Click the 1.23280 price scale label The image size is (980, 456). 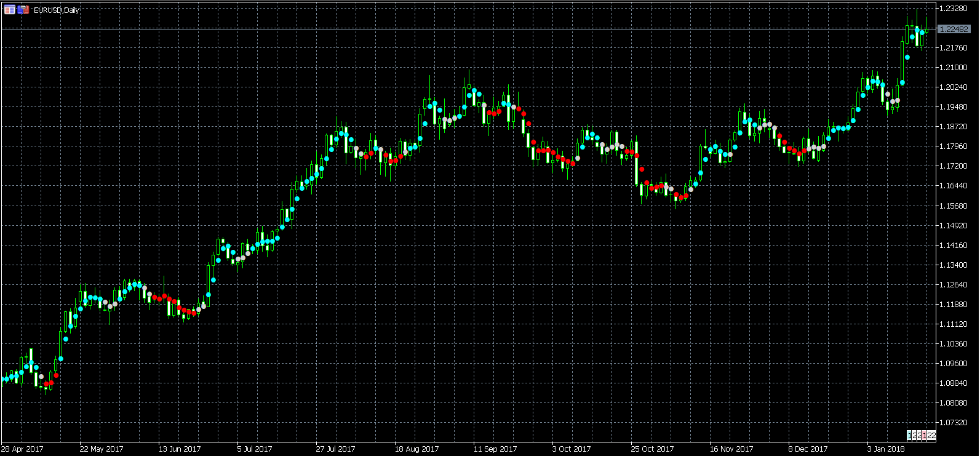click(x=954, y=8)
